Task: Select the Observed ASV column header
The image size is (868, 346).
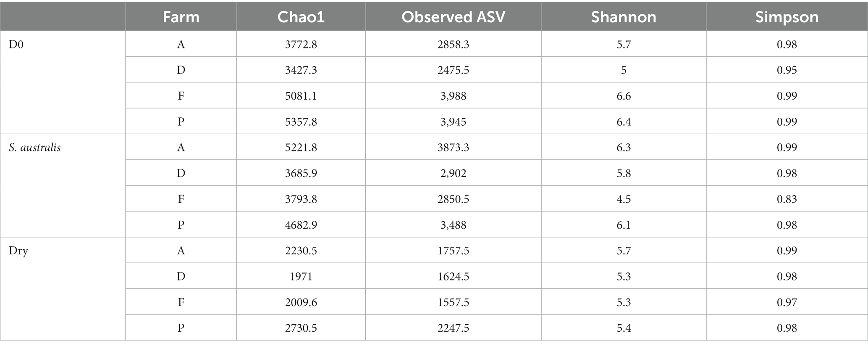Action: point(453,17)
